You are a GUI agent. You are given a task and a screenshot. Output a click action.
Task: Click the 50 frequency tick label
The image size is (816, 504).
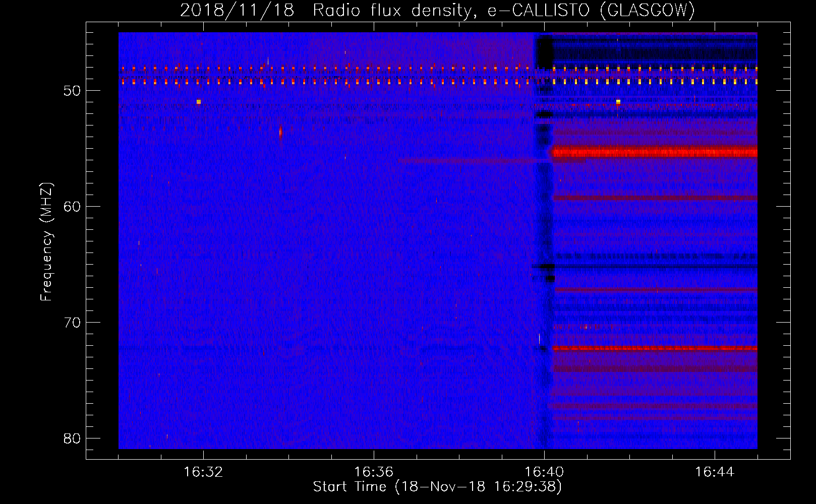[73, 91]
